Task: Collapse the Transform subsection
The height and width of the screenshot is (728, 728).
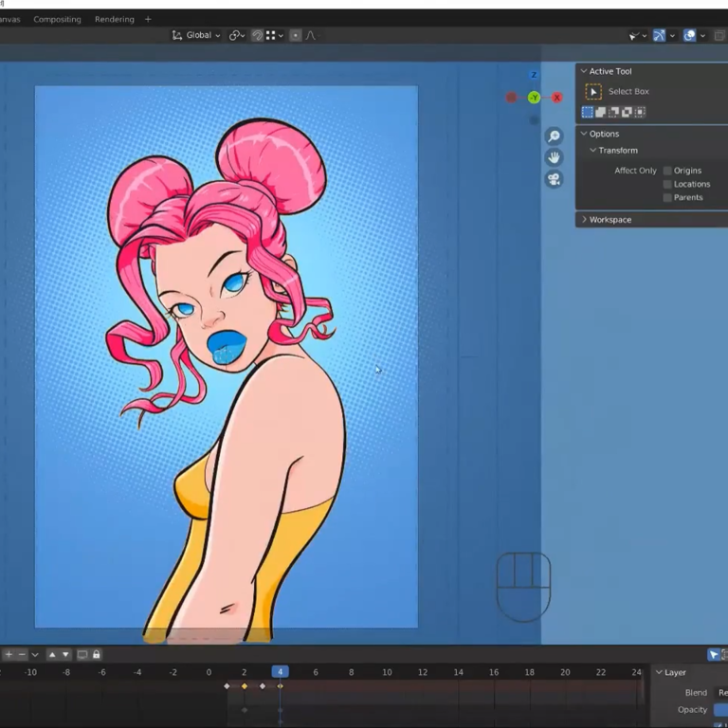Action: click(616, 151)
